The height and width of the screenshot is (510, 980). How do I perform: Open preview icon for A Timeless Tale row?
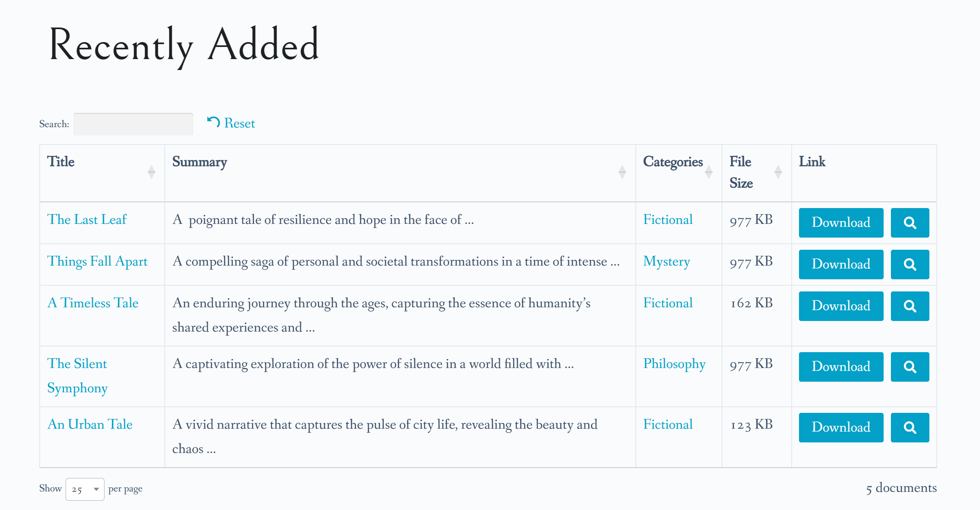pos(910,306)
